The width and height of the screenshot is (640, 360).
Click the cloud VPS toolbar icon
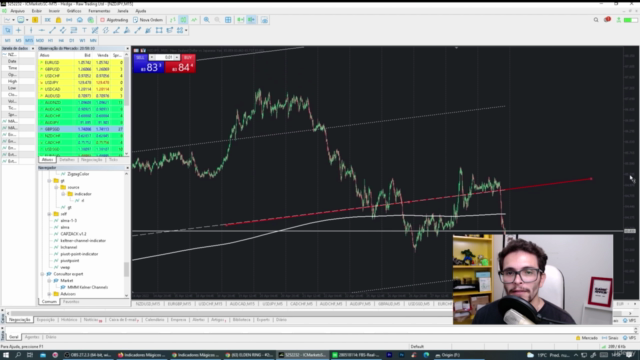click(x=80, y=20)
